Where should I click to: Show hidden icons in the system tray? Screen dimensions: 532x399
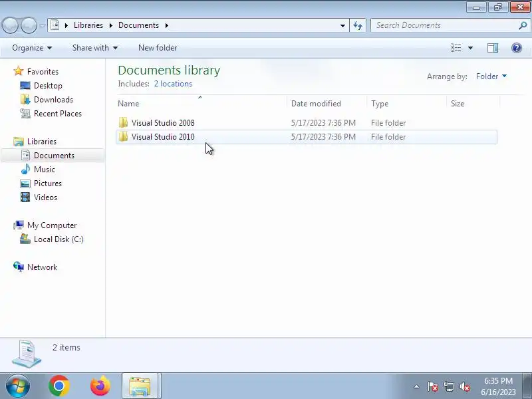pyautogui.click(x=416, y=386)
